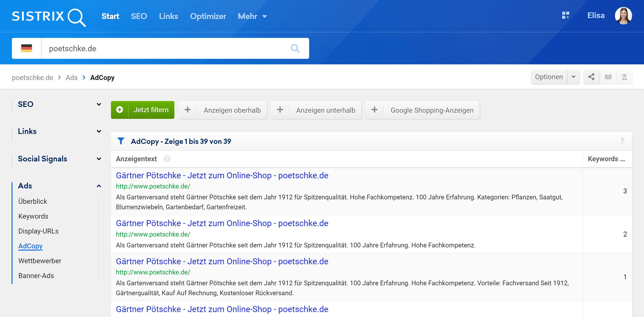The height and width of the screenshot is (317, 644).
Task: Open the German flag country selector
Action: 27,48
